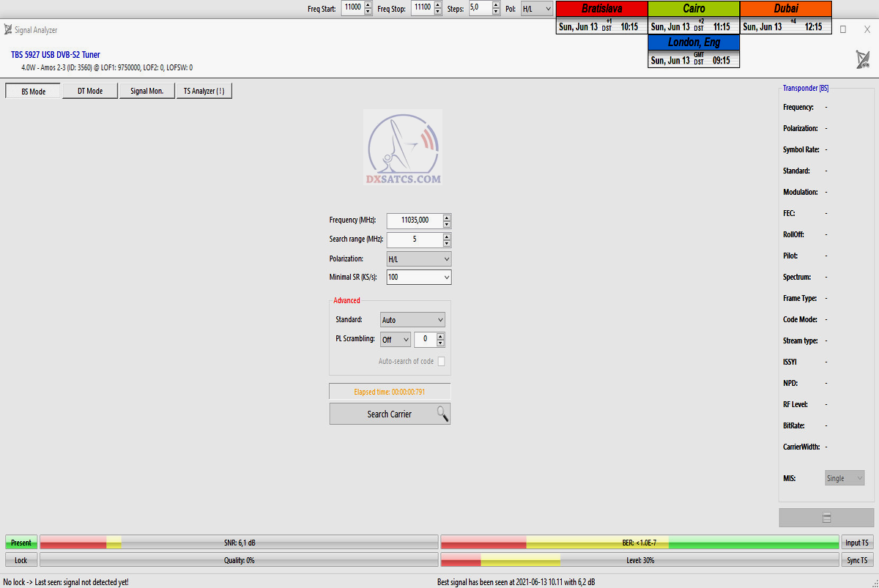The image size is (879, 588).
Task: Click the green Present indicator button
Action: (21, 543)
